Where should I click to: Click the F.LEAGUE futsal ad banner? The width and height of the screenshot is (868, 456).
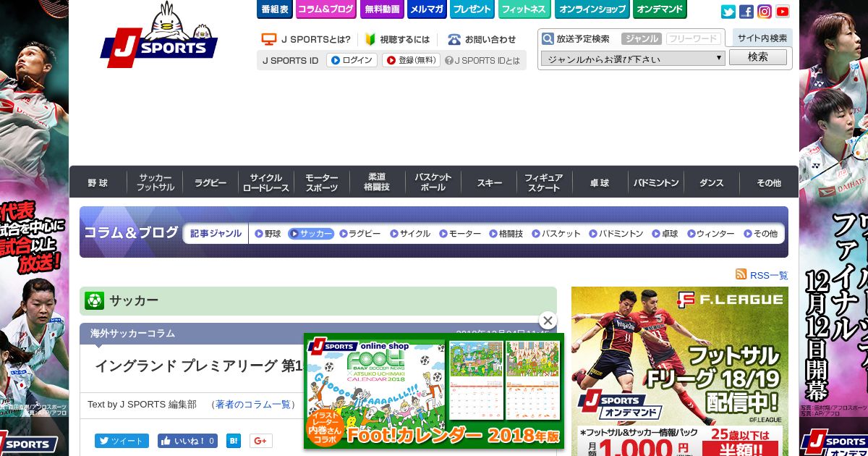[x=680, y=371]
